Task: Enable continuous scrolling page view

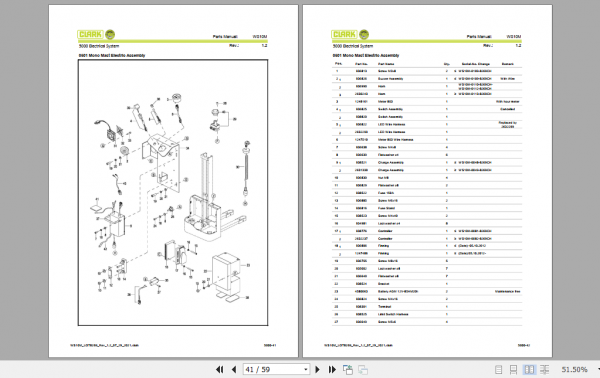Action: point(514,370)
